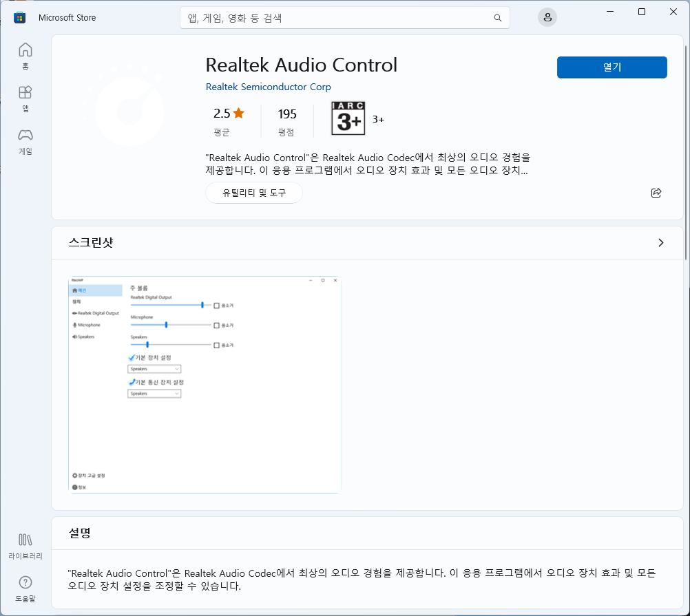690x616 pixels.
Task: Open the 도움말 (Help) page
Action: (x=25, y=588)
